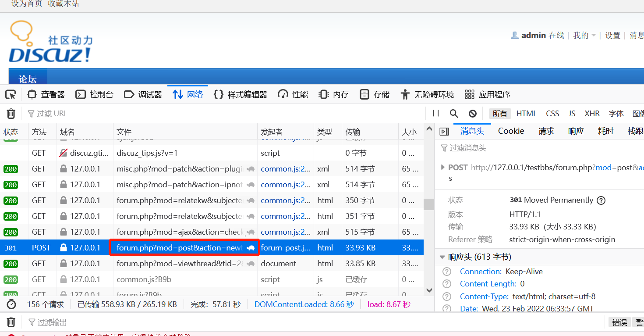
Task: Open the 性能 performance tab
Action: click(x=293, y=94)
